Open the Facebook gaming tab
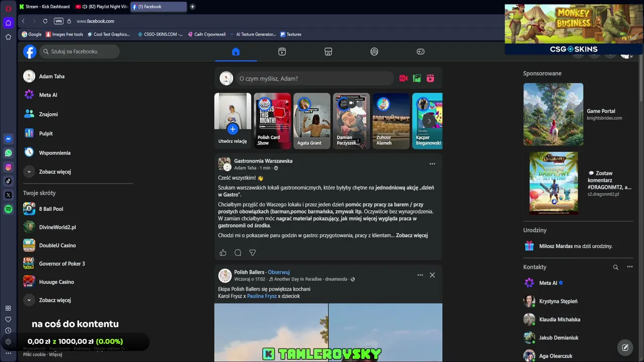This screenshot has height=362, width=644. click(421, 51)
